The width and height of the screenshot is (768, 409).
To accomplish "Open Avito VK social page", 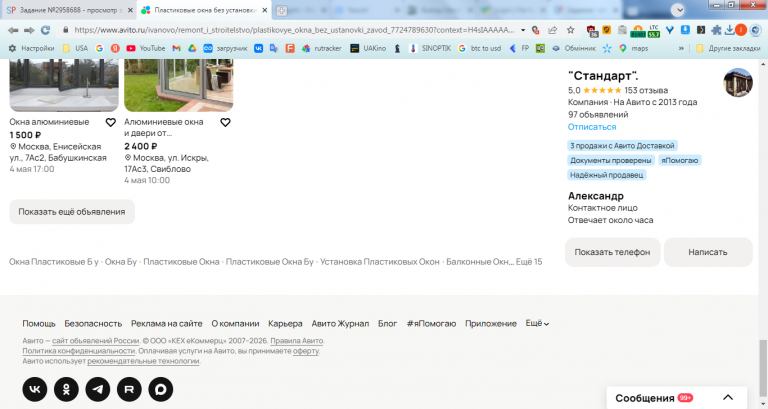I will tap(35, 389).
